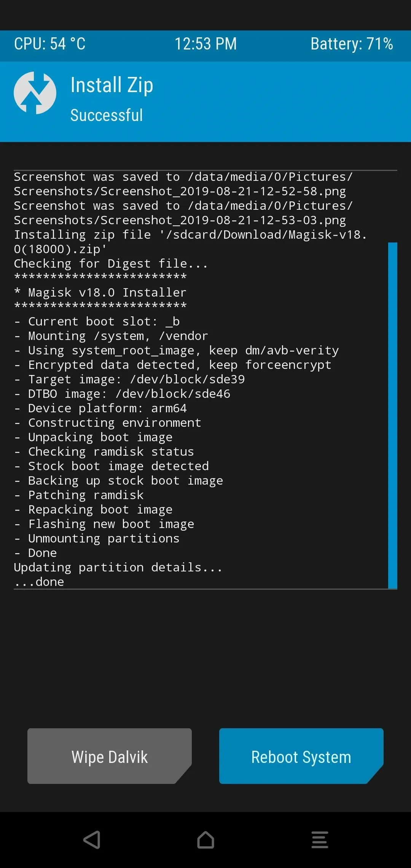Tap the CPU temperature readout

tap(50, 44)
